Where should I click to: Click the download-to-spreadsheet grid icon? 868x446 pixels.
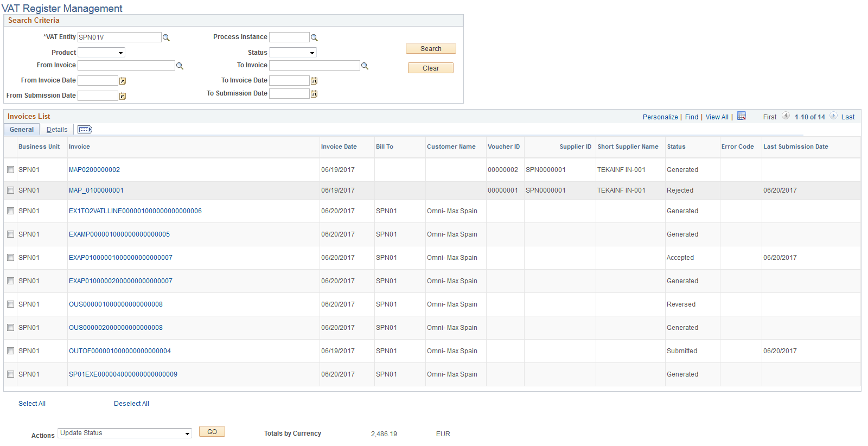pyautogui.click(x=742, y=116)
